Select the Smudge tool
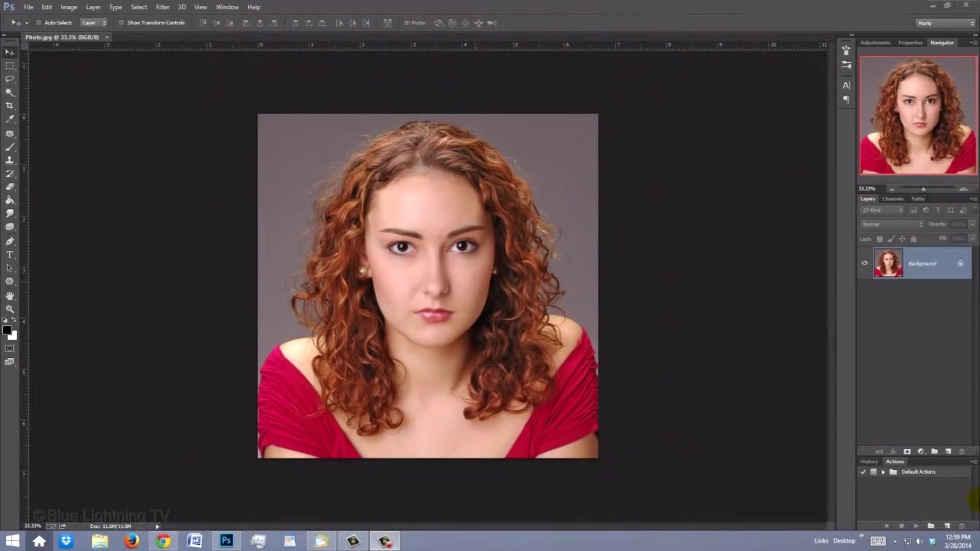 10,214
